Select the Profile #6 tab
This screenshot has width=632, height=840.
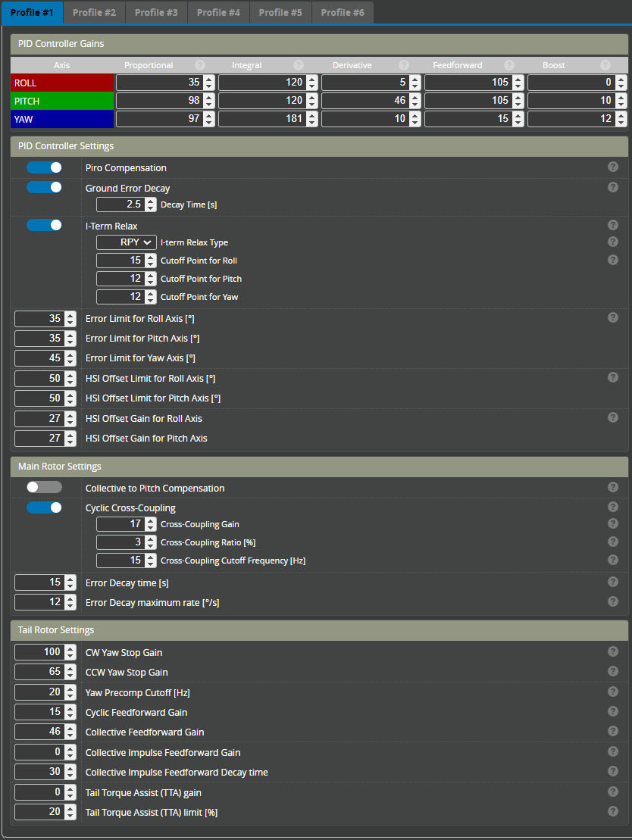click(x=342, y=12)
